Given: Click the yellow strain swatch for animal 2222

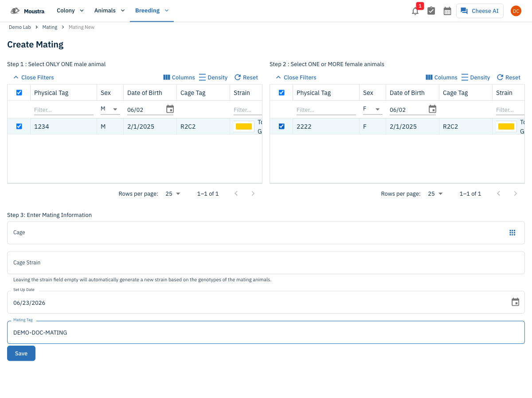Looking at the screenshot, I should pos(506,126).
